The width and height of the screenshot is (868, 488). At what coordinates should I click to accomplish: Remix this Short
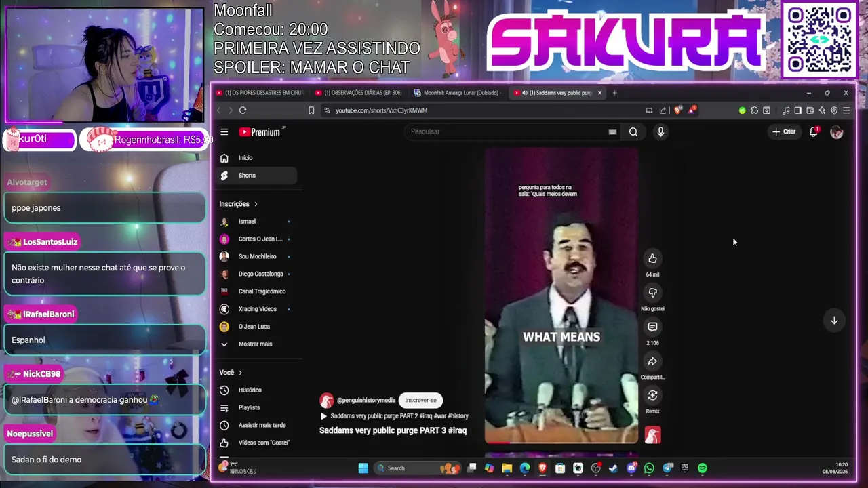click(652, 395)
